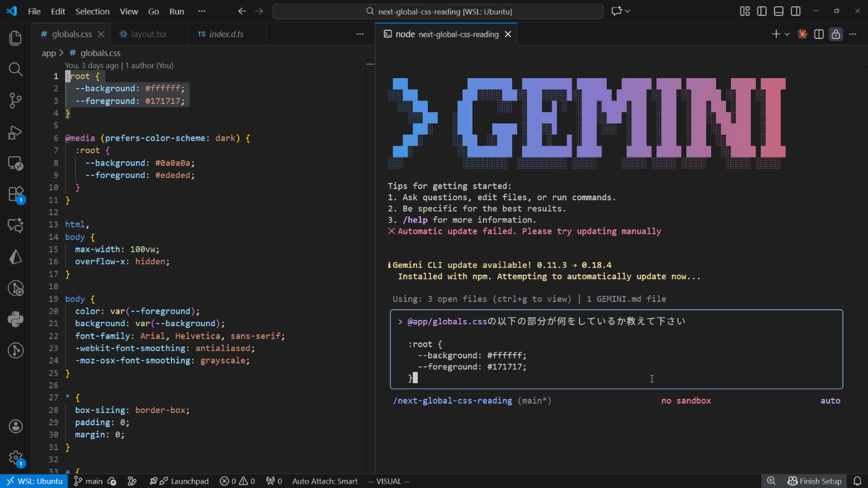868x488 pixels.
Task: Open the Edit menu
Action: [x=58, y=11]
